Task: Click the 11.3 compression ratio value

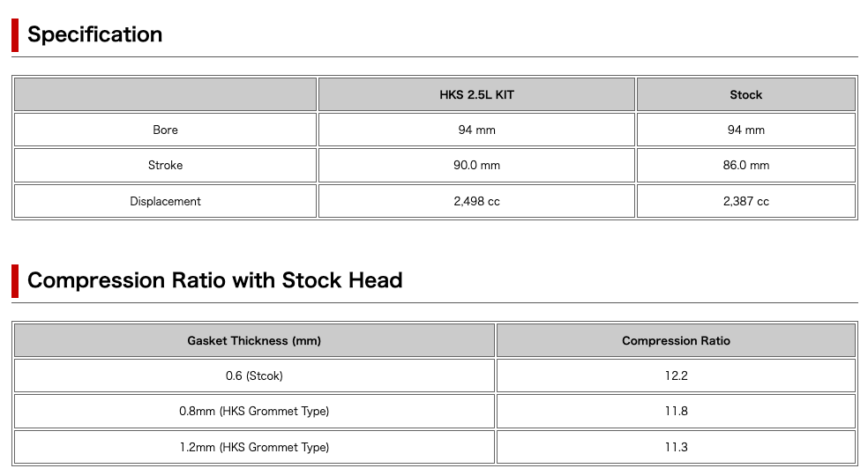Action: tap(676, 447)
